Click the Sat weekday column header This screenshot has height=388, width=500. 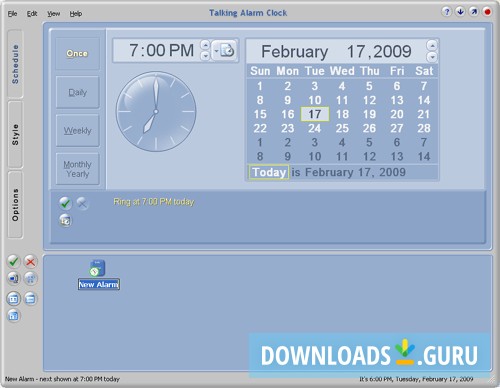pyautogui.click(x=424, y=71)
